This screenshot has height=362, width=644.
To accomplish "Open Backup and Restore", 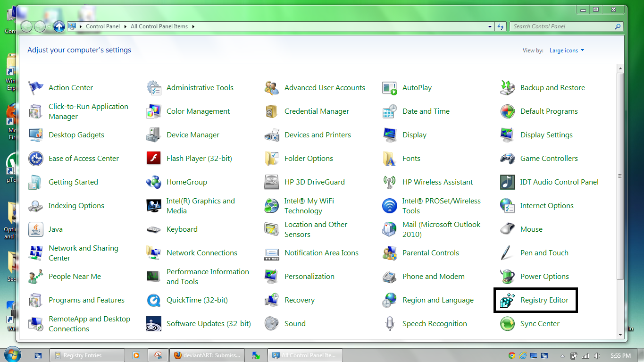I will (552, 87).
